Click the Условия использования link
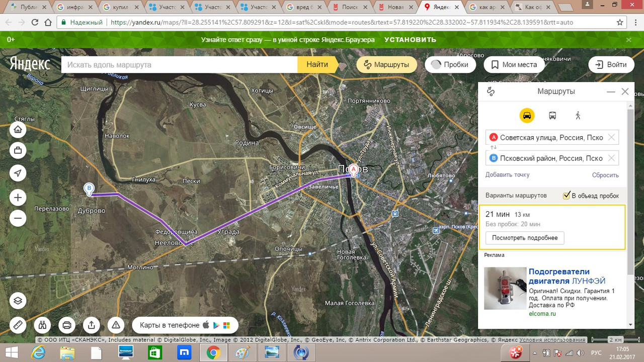Image resolution: width=644 pixels, height=362 pixels. [x=552, y=340]
